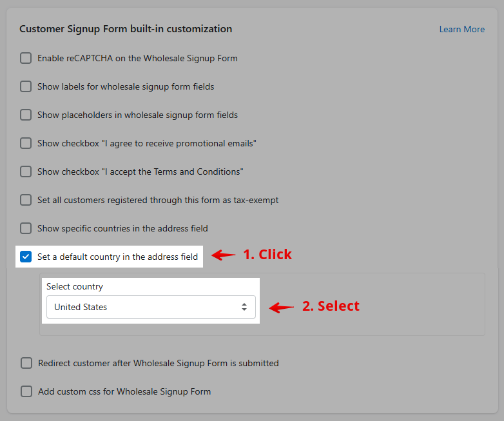This screenshot has width=504, height=421.
Task: Click the red '1. Click' annotation text
Action: pyautogui.click(x=267, y=255)
